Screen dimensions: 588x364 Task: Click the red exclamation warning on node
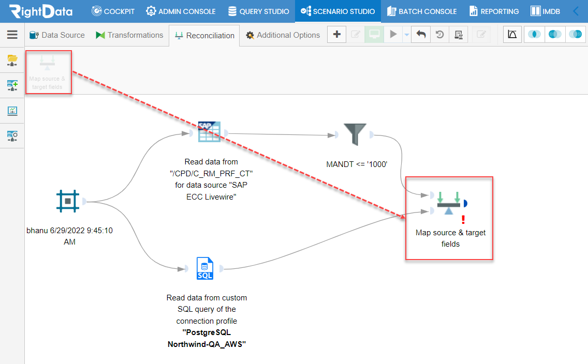click(x=463, y=219)
